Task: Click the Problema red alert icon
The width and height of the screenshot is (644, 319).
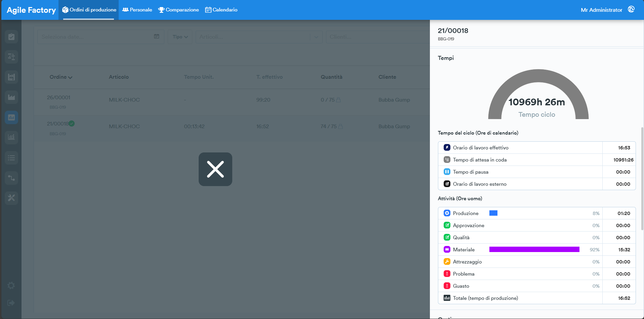Action: (447, 274)
